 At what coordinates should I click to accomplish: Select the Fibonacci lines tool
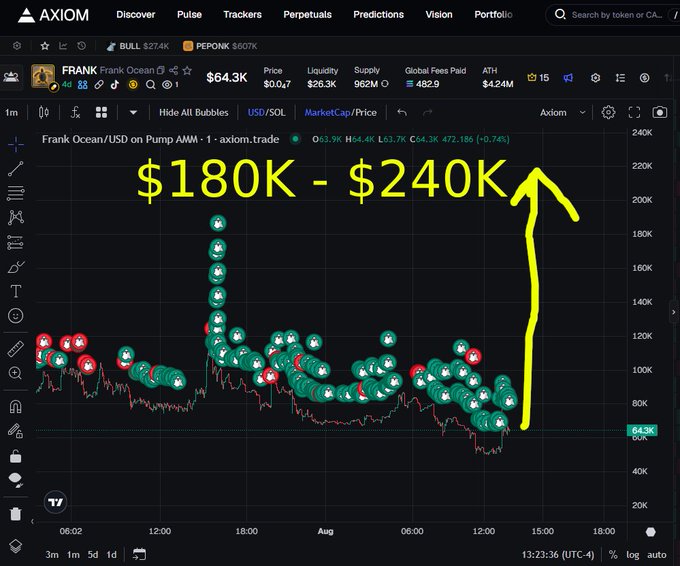click(16, 193)
